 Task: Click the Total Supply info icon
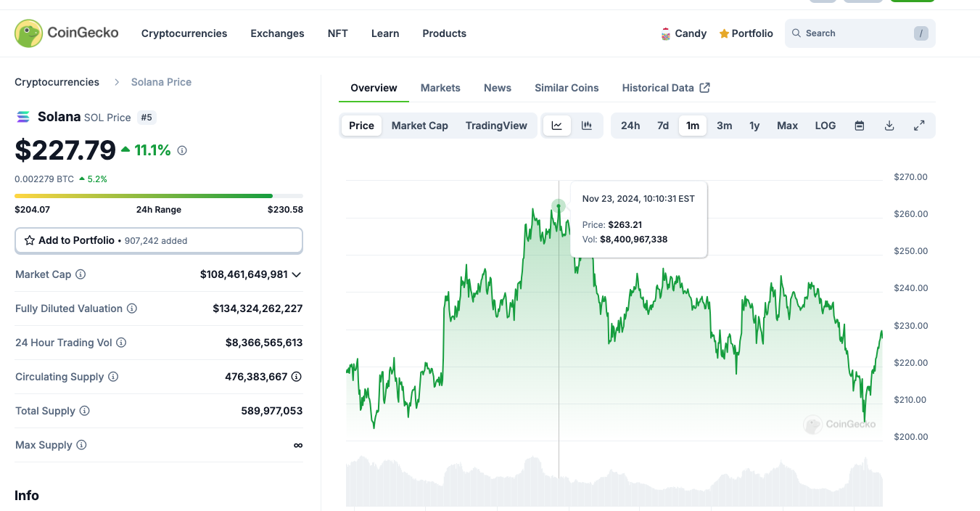[85, 411]
